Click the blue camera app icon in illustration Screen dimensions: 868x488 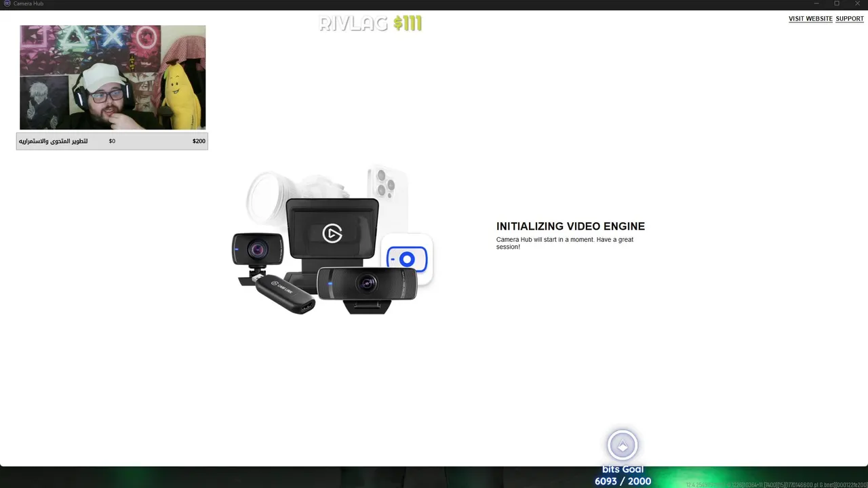[407, 259]
